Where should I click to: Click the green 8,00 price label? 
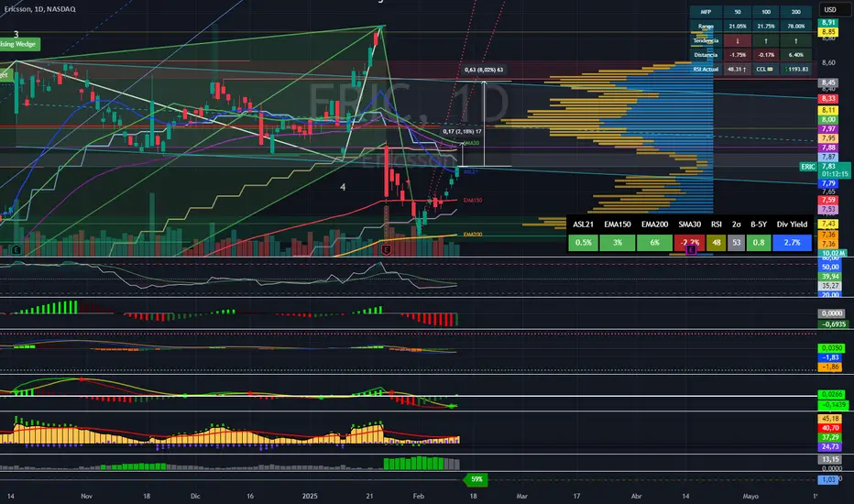coord(828,119)
